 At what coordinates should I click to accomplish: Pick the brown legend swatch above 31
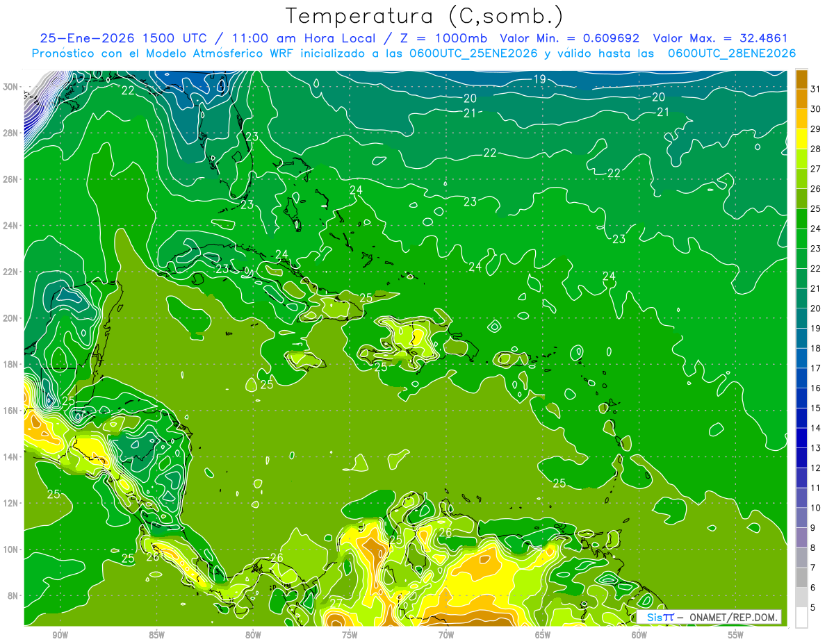pos(801,79)
